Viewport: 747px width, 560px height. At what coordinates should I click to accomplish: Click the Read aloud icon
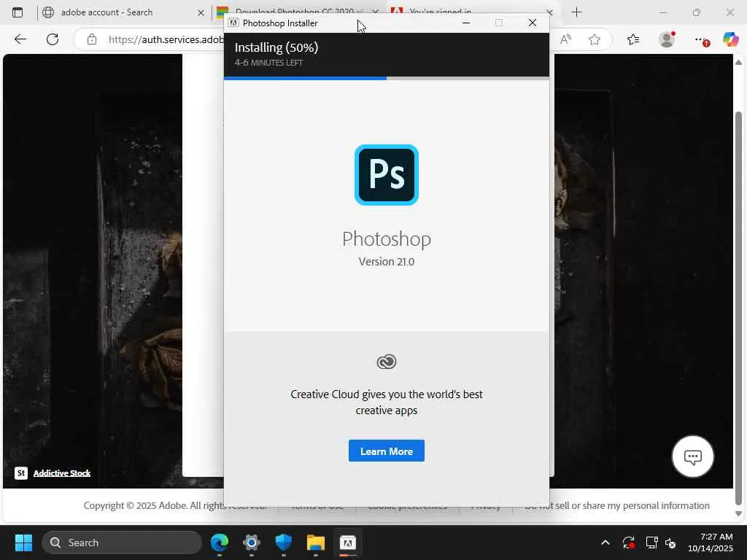pos(565,39)
